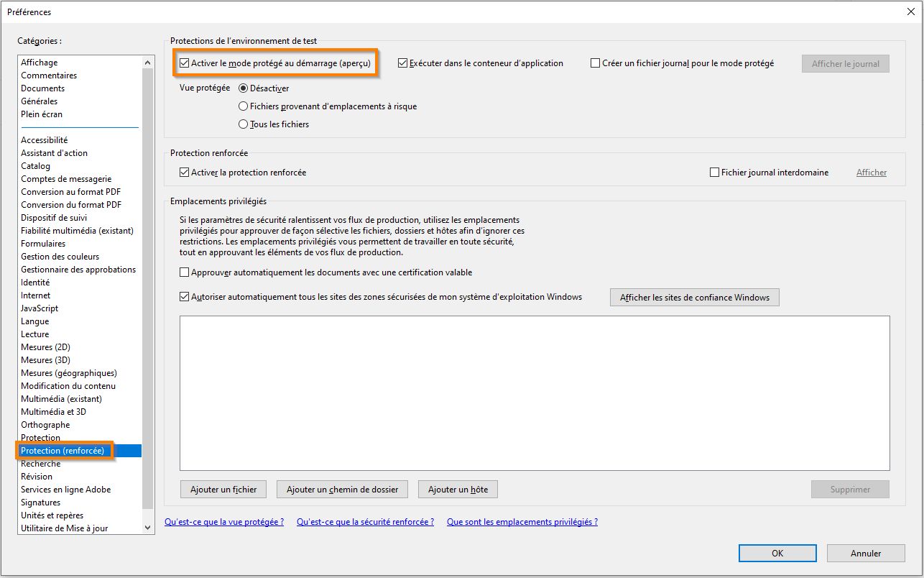Select 'Gestionnaire des approbations' category
This screenshot has height=578, width=924.
[80, 270]
